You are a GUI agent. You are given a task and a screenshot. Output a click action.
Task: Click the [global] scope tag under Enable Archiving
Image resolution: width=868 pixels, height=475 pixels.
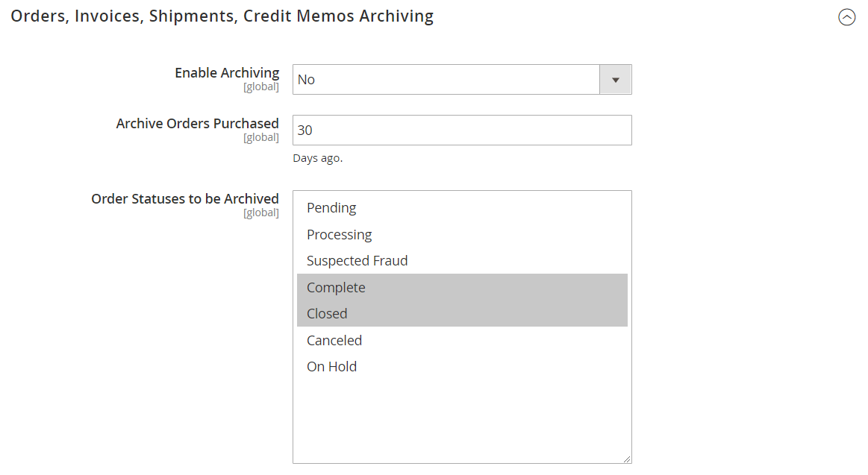click(x=260, y=87)
